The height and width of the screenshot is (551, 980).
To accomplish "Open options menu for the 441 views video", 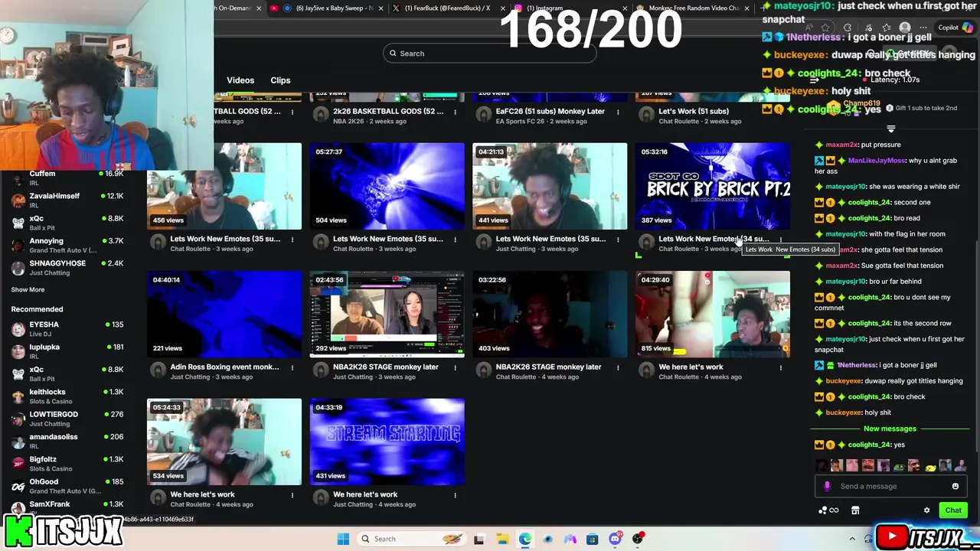I will coord(618,240).
